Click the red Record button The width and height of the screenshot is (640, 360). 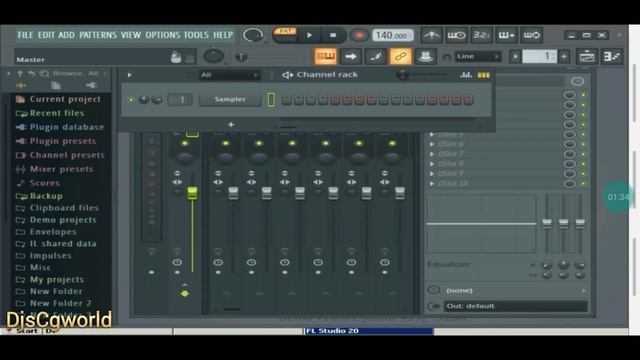pos(359,36)
